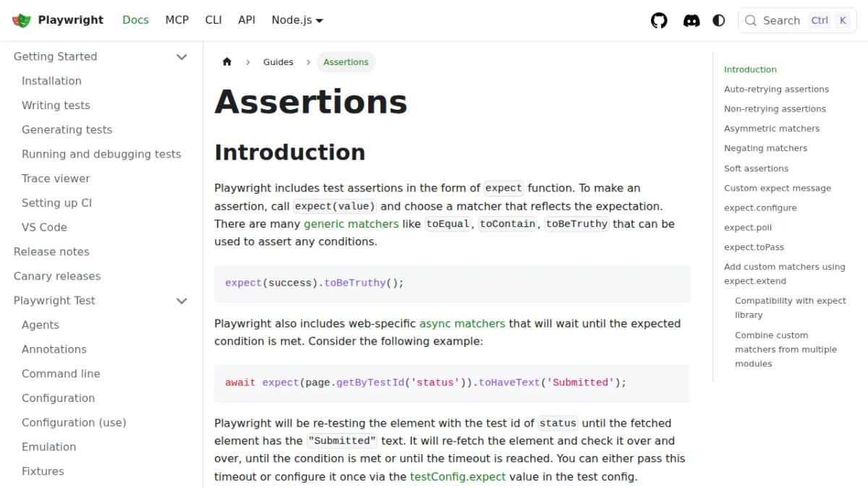This screenshot has height=488, width=868.
Task: Jump to Asymmetric matchers section
Action: coord(772,129)
